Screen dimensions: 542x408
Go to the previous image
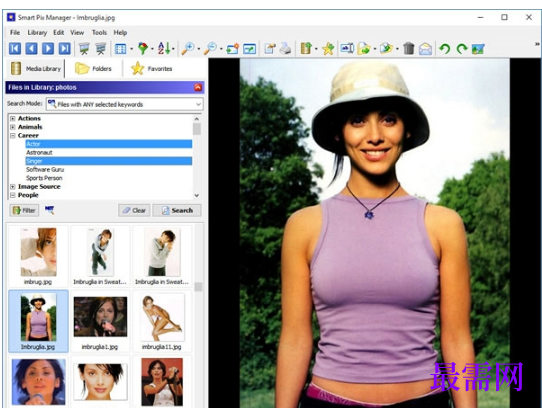(31, 48)
